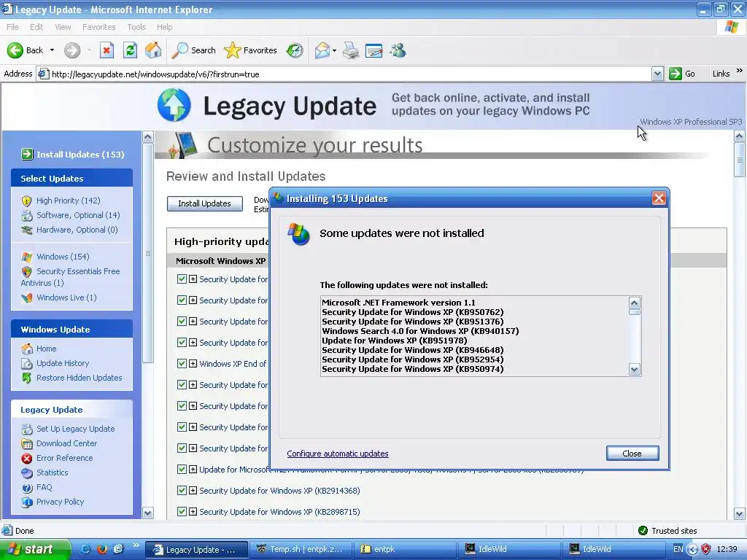Click the Forward arrow icon

coord(72,50)
